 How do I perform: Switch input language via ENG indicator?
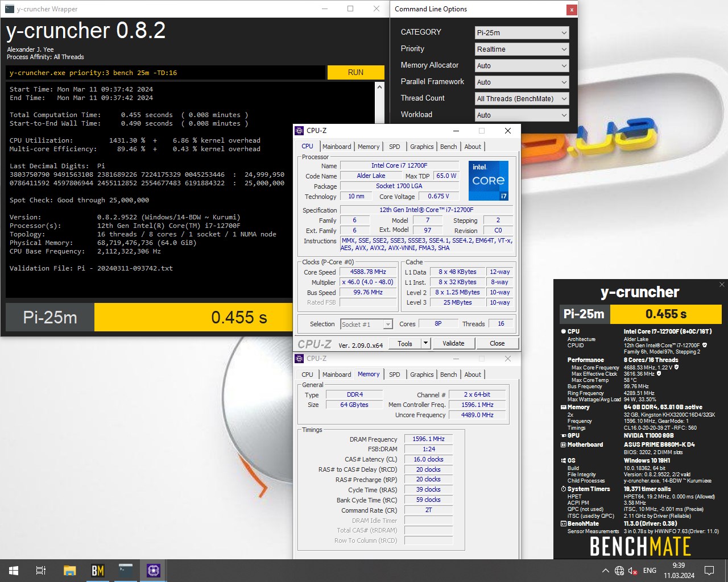tap(650, 571)
